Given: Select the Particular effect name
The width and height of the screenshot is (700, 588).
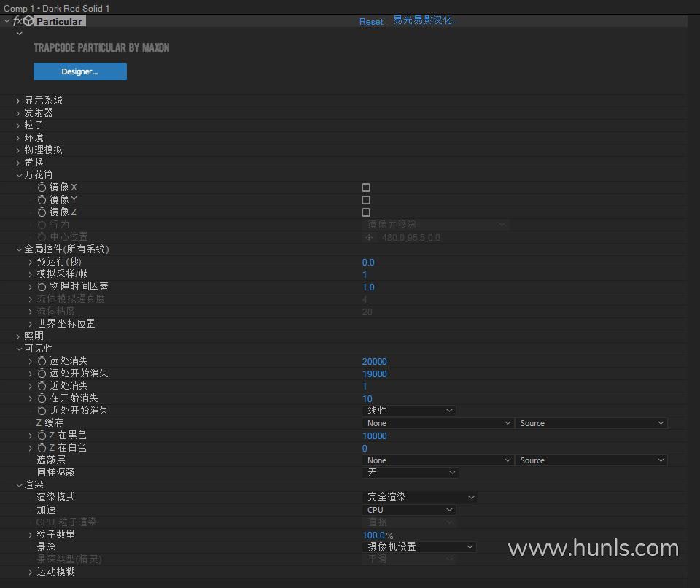Looking at the screenshot, I should pos(59,21).
